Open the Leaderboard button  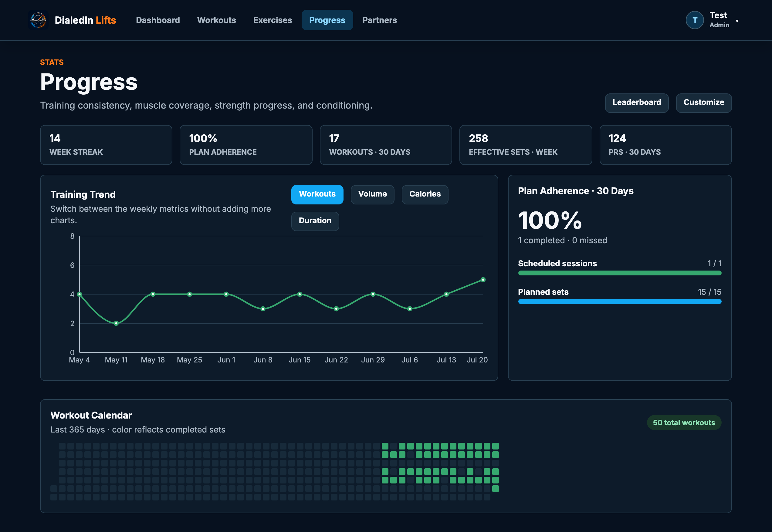point(637,103)
